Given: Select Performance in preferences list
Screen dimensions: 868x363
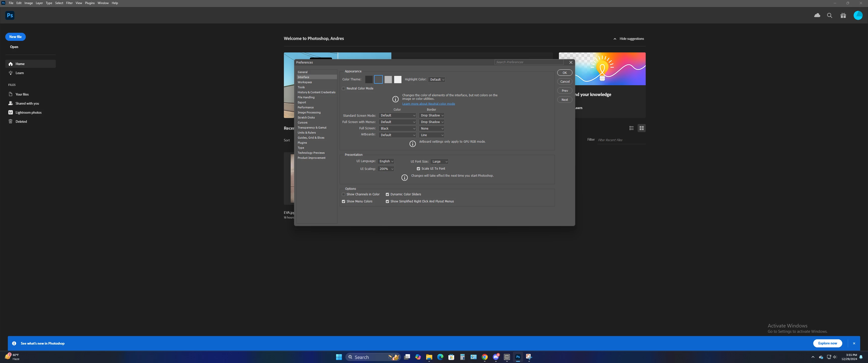Looking at the screenshot, I should point(305,107).
